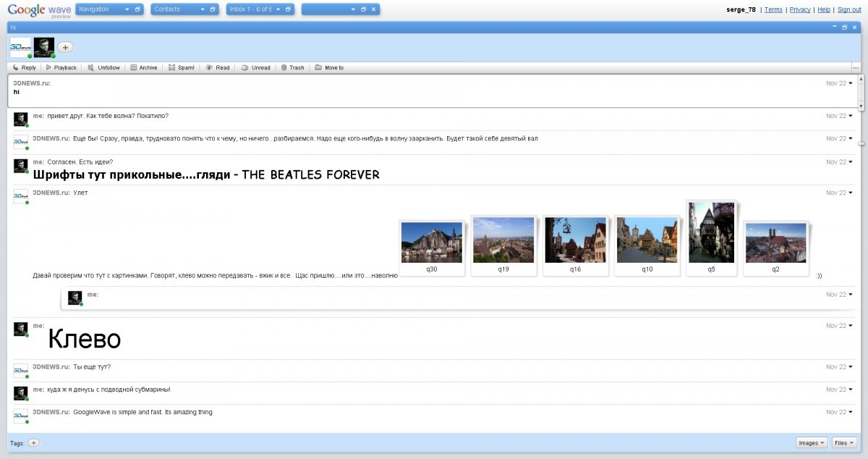Click avatar beside 'Согласен. Есть идеи?' message
Screen dimensions: 868x459
[21, 166]
